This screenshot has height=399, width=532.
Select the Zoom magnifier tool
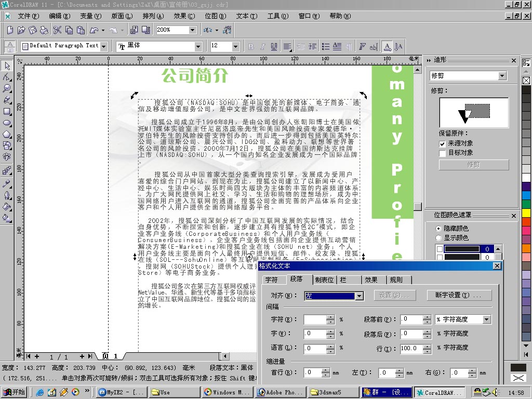(7, 88)
